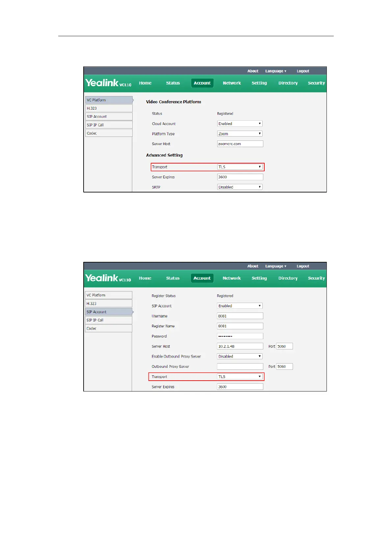The image size is (392, 554).
Task: Select SIP Account in top sidebar
Action: pos(109,116)
